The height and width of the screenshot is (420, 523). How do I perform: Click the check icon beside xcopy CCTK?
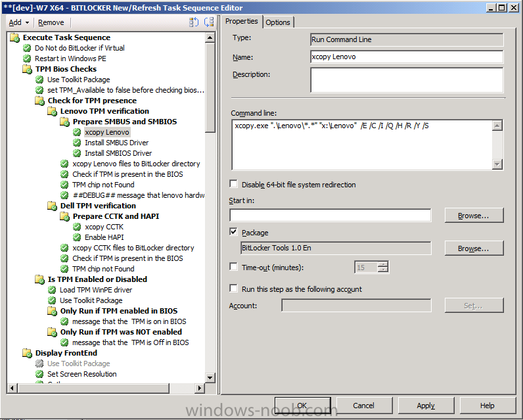[77, 227]
